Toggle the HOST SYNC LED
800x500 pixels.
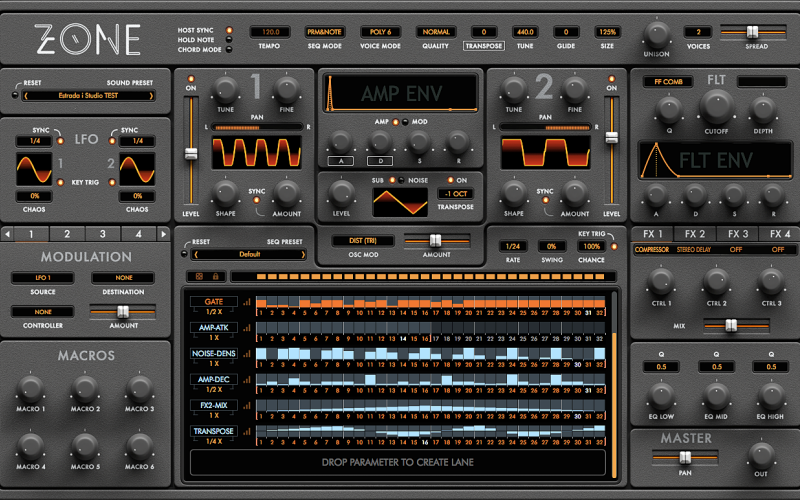pos(229,30)
